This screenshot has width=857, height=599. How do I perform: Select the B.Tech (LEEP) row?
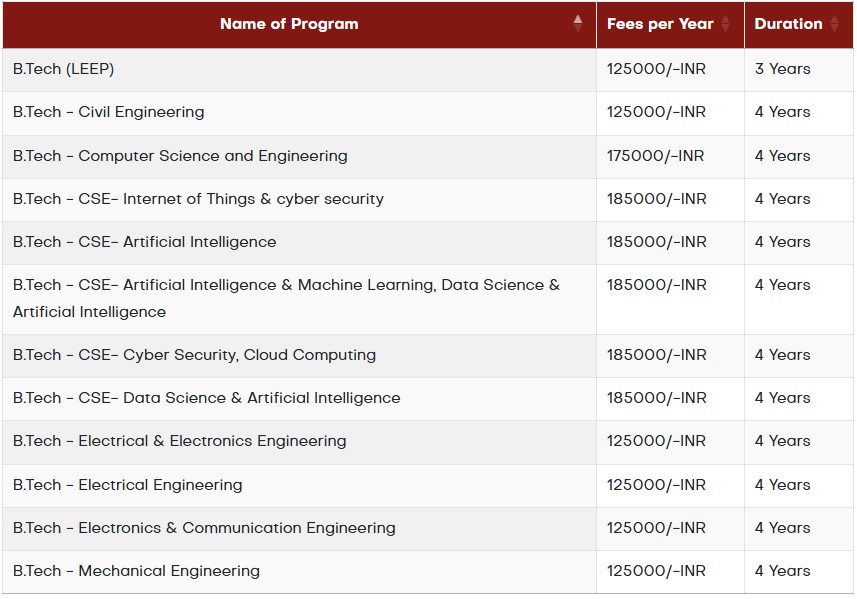tap(428, 69)
